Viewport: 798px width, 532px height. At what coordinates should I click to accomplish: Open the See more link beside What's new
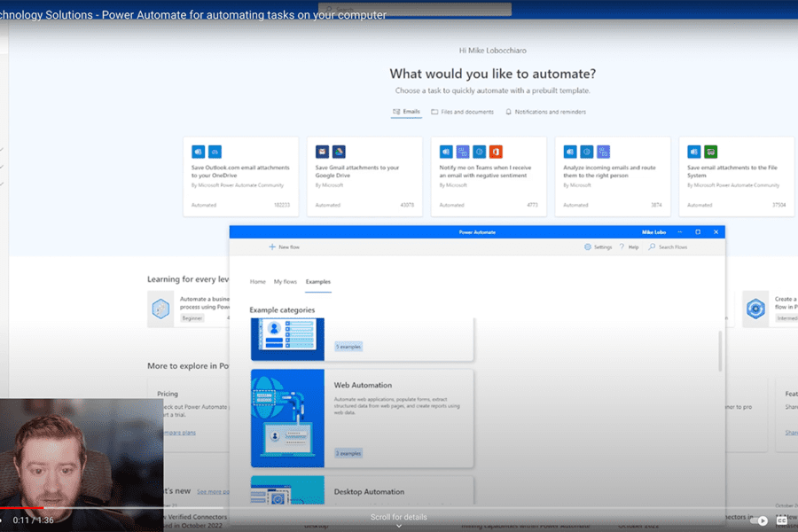(x=213, y=492)
